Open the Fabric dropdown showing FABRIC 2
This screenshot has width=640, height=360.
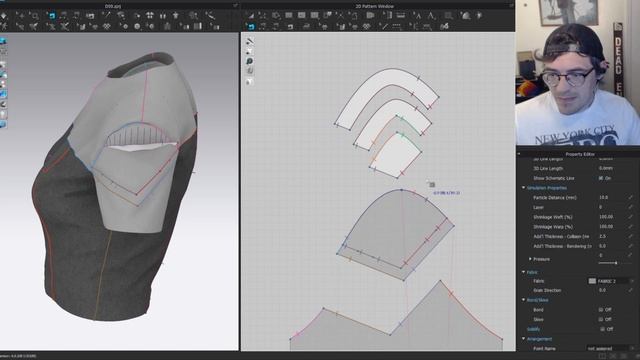(x=611, y=281)
